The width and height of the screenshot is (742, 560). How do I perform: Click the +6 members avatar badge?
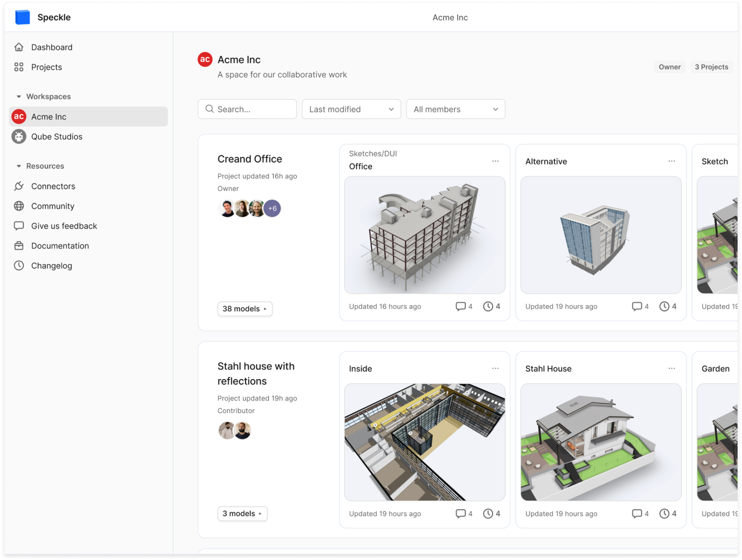point(272,208)
